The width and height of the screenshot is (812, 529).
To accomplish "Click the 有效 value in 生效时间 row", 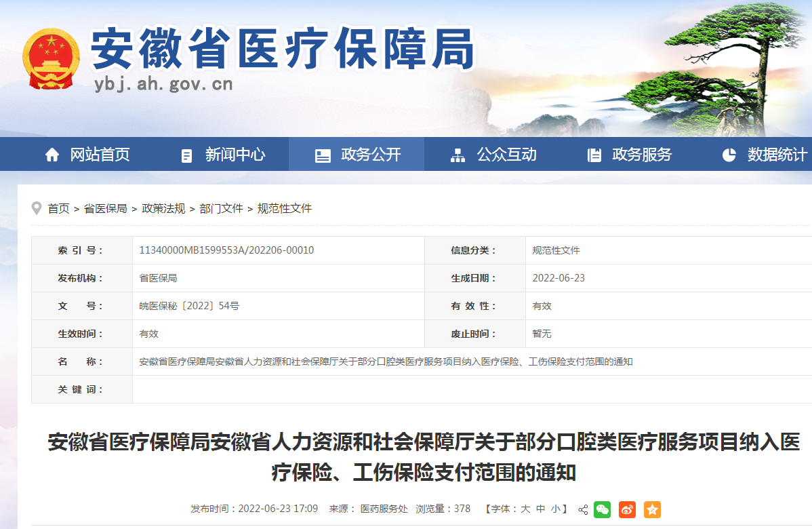I will [x=148, y=334].
